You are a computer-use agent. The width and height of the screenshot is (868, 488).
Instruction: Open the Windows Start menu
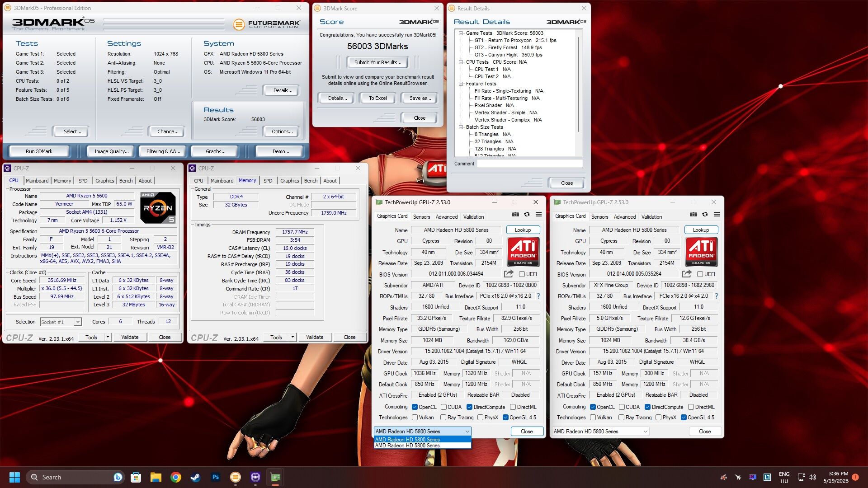[x=14, y=477]
